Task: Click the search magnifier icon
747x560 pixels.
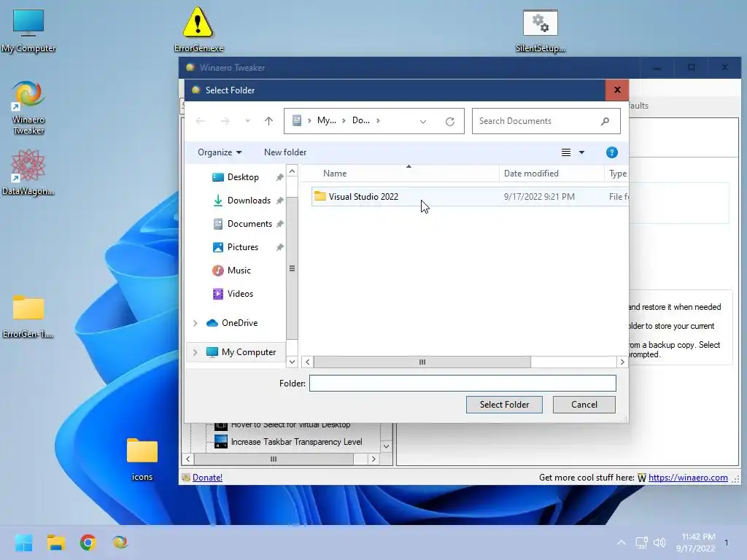Action: (x=605, y=121)
